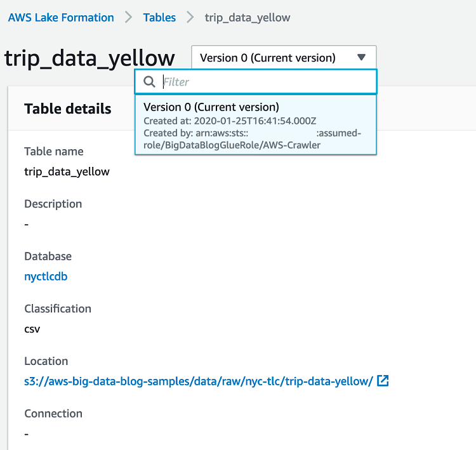Click the Created at timestamp text

point(230,121)
